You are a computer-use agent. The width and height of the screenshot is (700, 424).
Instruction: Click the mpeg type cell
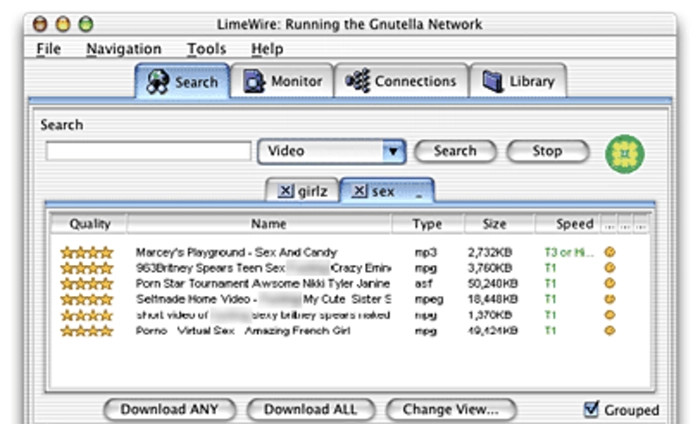click(429, 300)
